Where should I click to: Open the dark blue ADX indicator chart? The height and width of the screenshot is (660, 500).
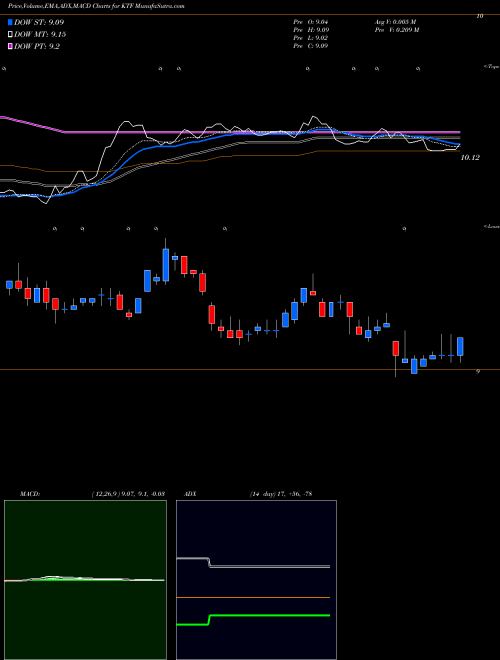[x=256, y=580]
